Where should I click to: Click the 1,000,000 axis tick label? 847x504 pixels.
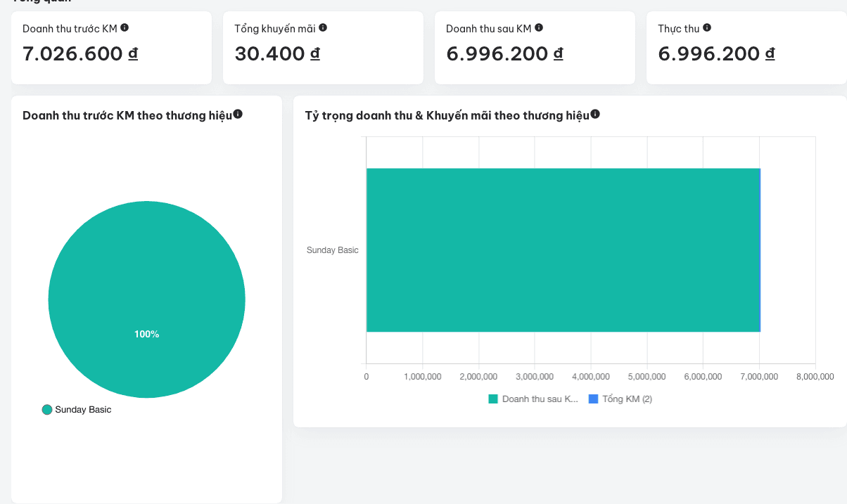[x=423, y=377]
